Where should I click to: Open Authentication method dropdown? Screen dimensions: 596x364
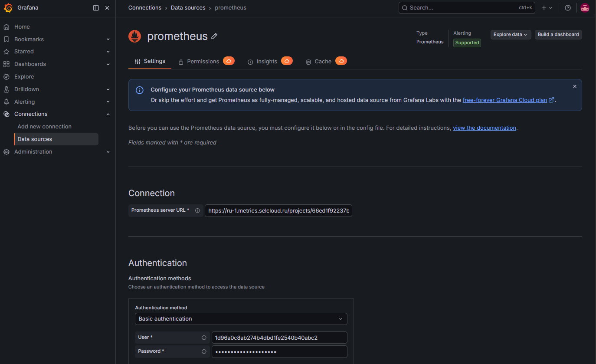click(x=241, y=319)
